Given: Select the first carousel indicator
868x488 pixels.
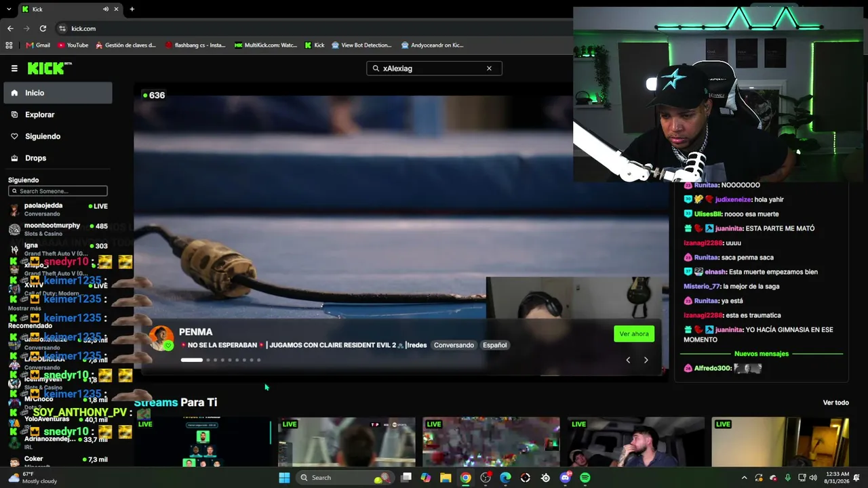Looking at the screenshot, I should tap(192, 360).
